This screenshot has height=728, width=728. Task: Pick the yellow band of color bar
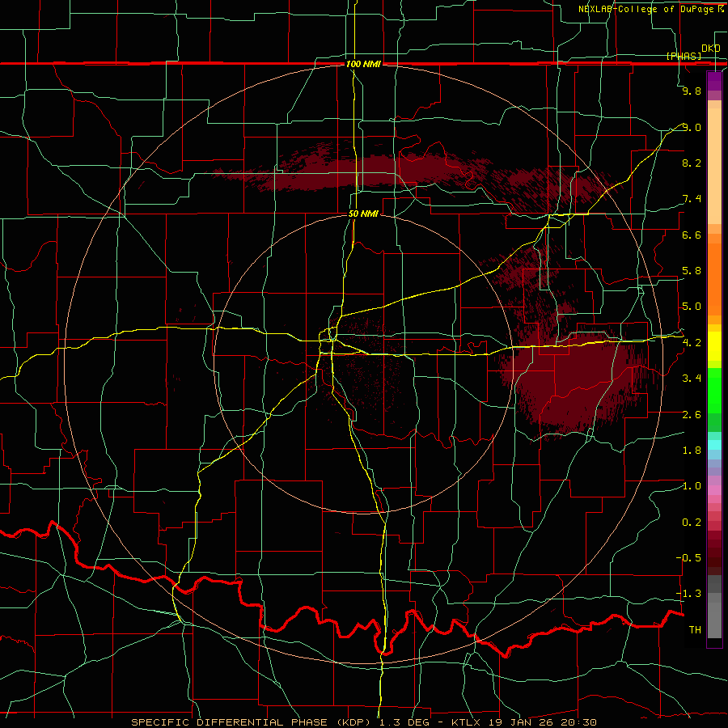coord(714,346)
